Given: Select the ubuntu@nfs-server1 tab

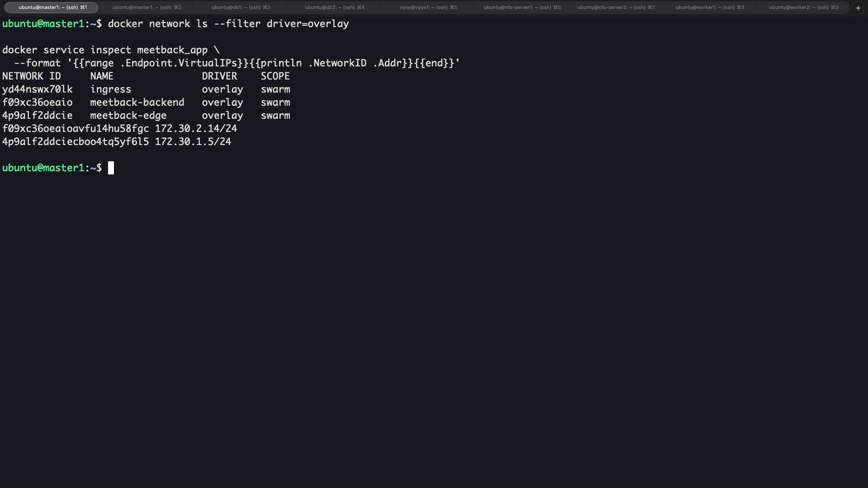Looking at the screenshot, I should tap(522, 7).
